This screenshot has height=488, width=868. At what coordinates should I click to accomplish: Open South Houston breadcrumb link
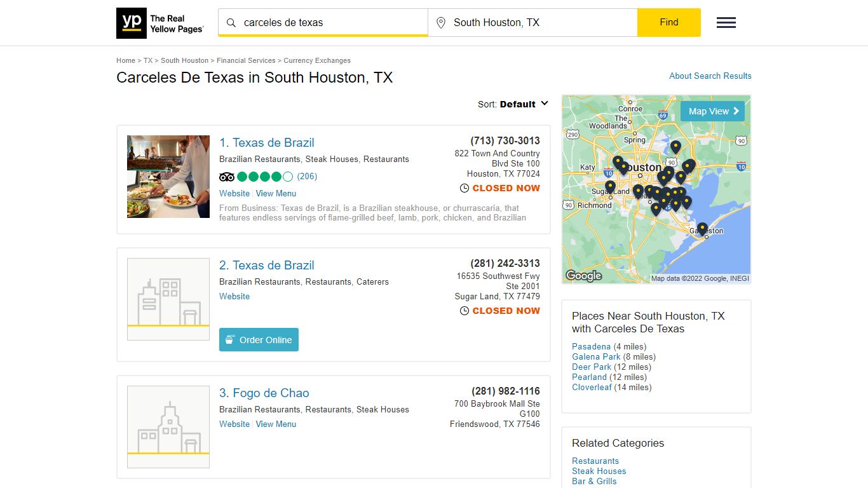tap(184, 60)
